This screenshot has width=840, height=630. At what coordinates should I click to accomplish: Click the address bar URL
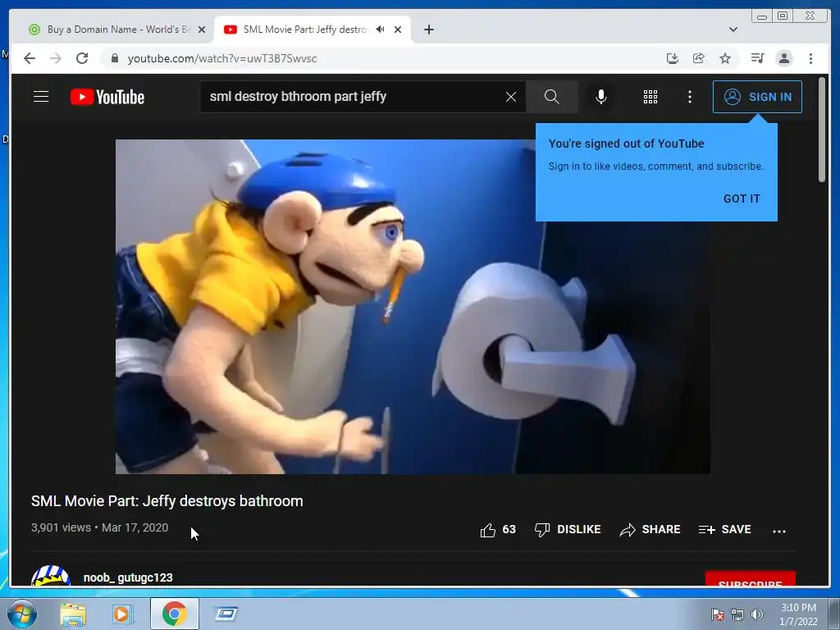(221, 58)
